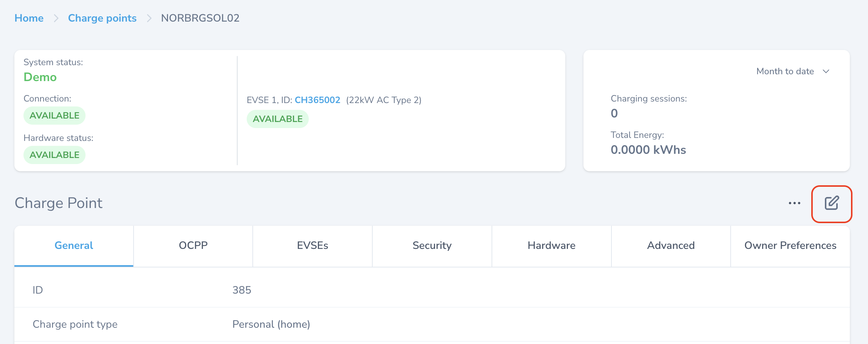Switch to the EVSEs tab
Image resolution: width=868 pixels, height=344 pixels.
[313, 246]
